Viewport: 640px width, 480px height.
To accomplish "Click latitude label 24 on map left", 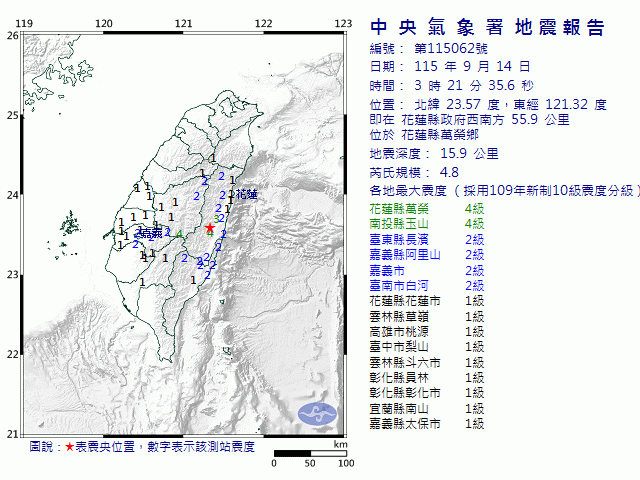I will click(12, 195).
